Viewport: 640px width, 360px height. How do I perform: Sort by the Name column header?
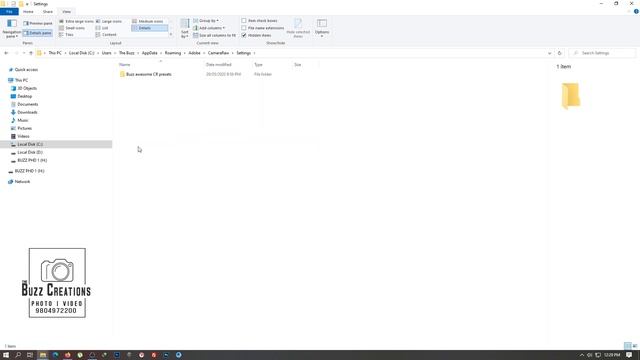click(x=124, y=64)
